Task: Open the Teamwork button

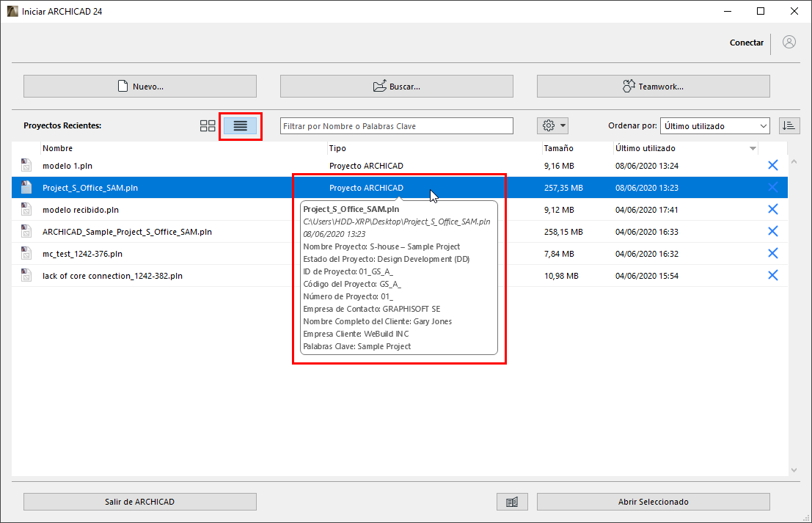Action: click(x=653, y=86)
